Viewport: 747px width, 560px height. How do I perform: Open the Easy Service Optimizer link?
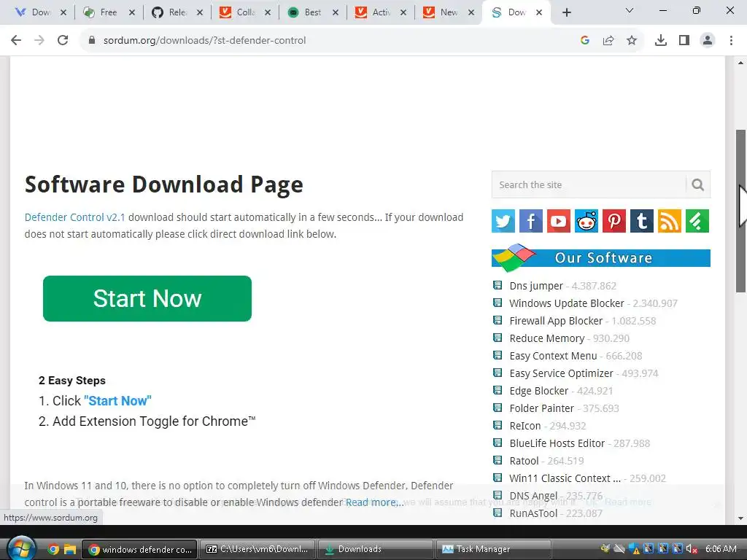[561, 373]
